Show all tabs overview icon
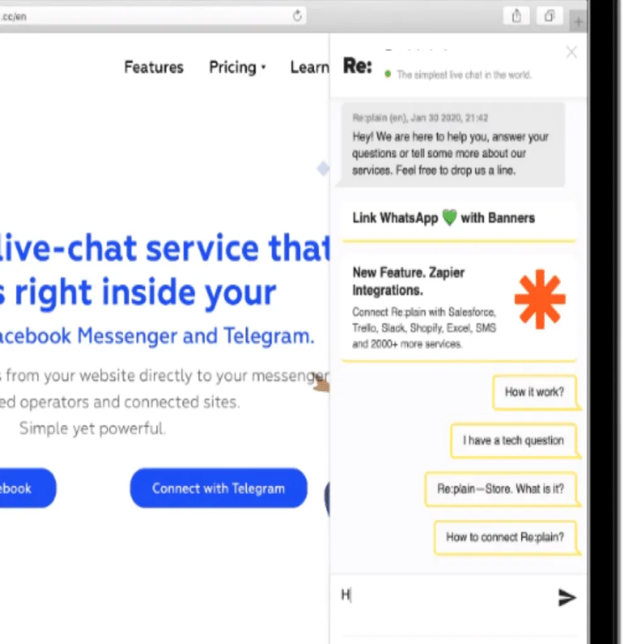 coord(549,16)
